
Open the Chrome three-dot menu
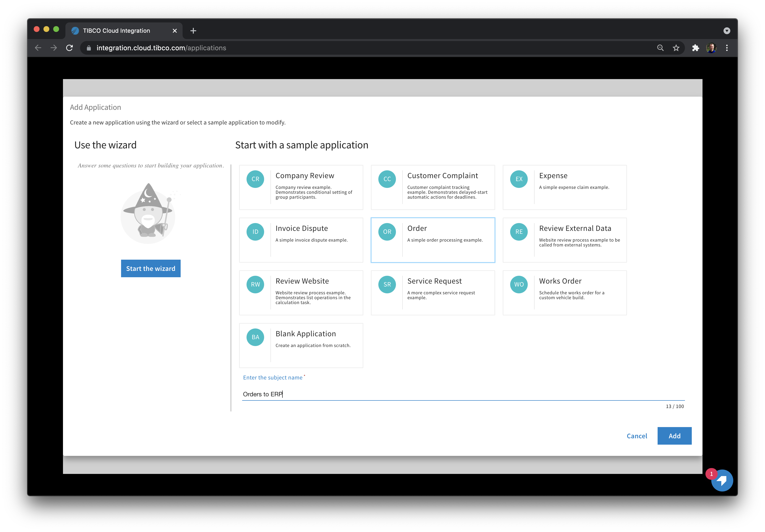coord(727,48)
